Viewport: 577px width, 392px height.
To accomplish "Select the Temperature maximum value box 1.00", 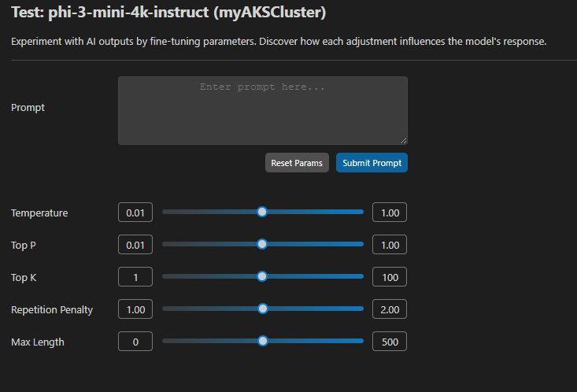I will point(390,213).
